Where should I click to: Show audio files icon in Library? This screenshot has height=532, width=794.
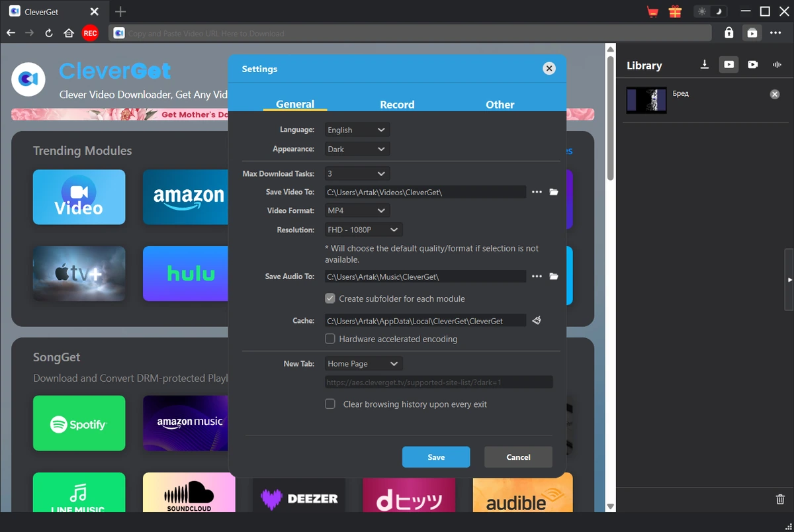pos(777,64)
